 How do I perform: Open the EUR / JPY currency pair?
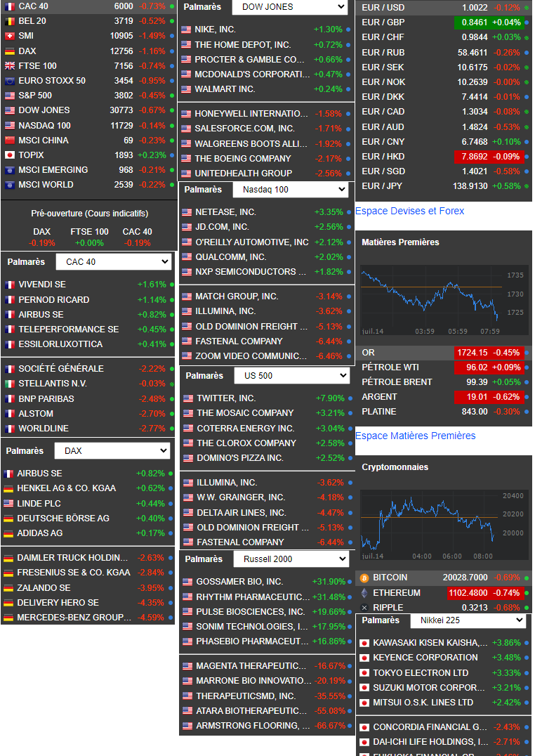444,186
